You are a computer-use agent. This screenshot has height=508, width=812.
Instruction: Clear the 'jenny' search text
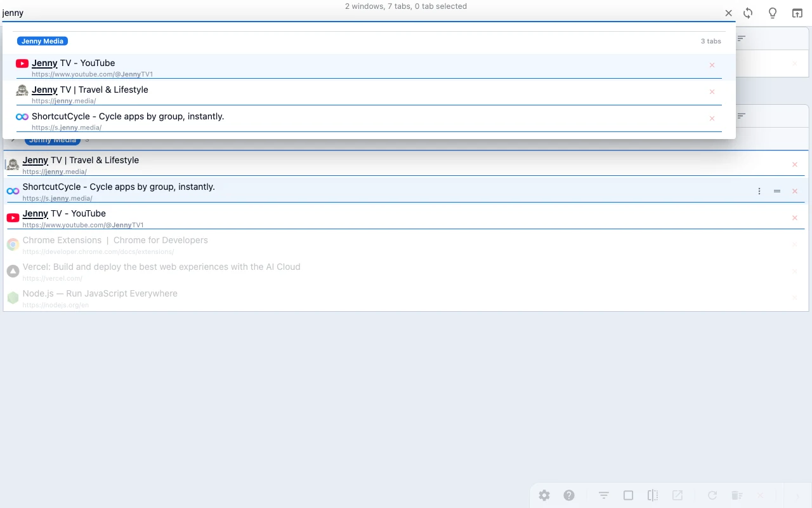728,13
